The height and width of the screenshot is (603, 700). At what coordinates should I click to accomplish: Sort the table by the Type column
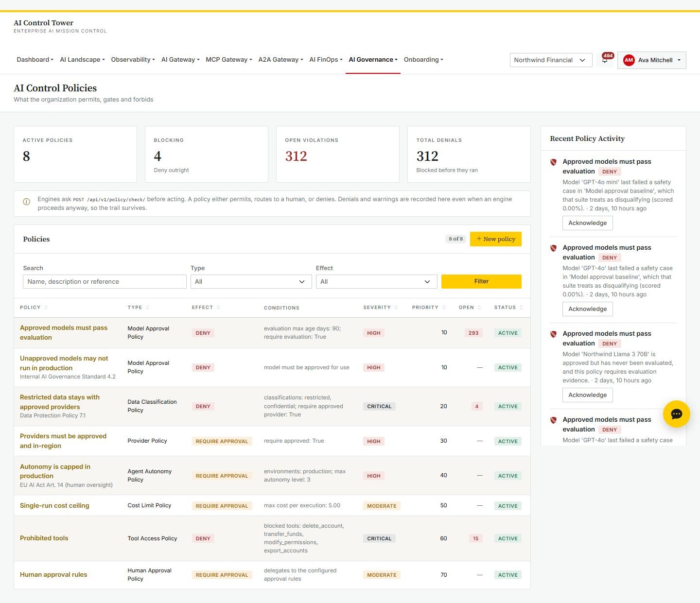pyautogui.click(x=138, y=308)
